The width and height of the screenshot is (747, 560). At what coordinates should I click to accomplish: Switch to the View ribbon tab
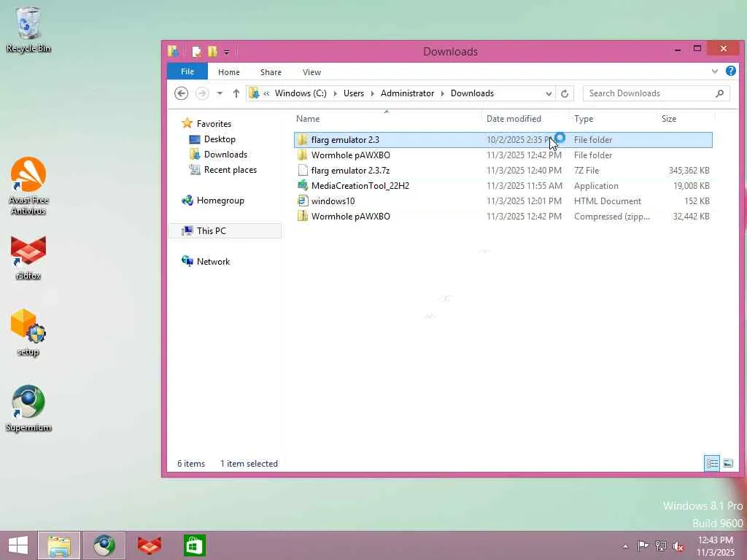pyautogui.click(x=311, y=72)
